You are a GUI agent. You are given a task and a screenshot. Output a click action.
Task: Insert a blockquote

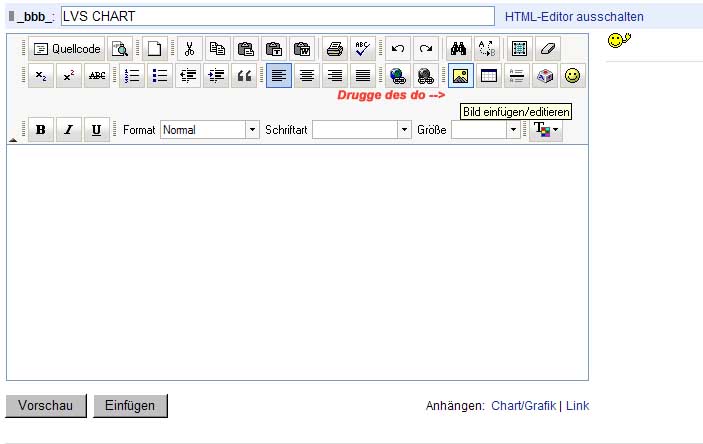pos(244,76)
